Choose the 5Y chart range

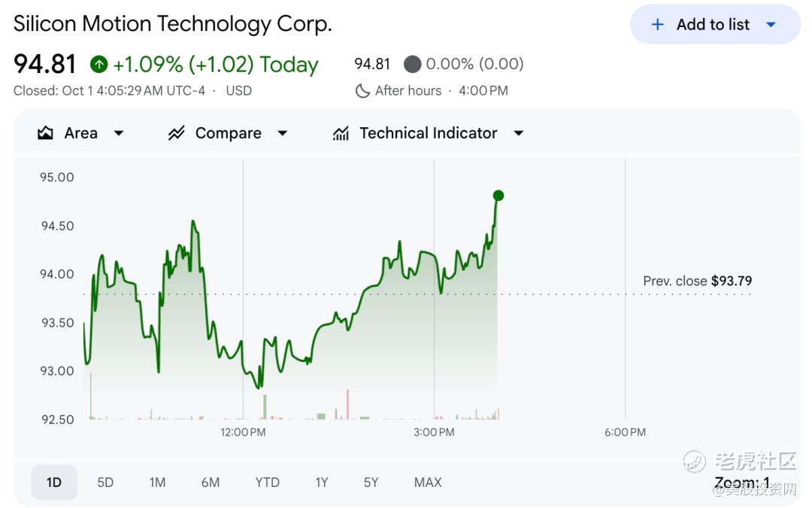[x=371, y=482]
